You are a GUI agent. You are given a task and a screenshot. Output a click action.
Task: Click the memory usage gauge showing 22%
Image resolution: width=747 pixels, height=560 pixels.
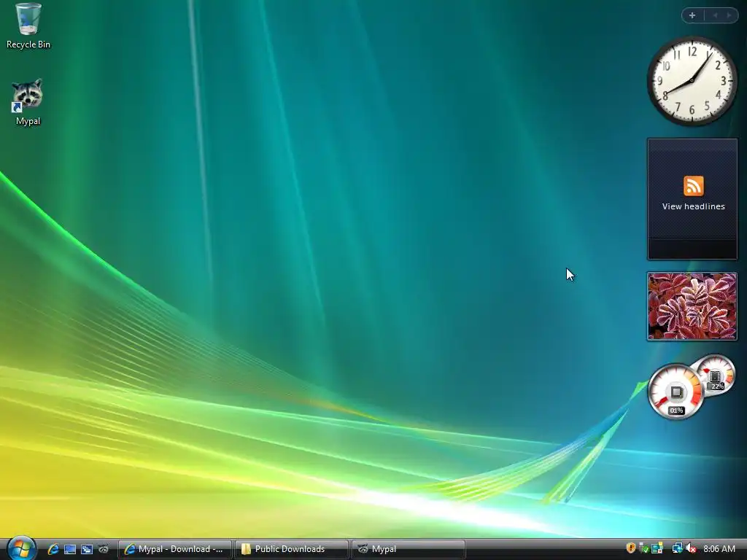(x=716, y=375)
